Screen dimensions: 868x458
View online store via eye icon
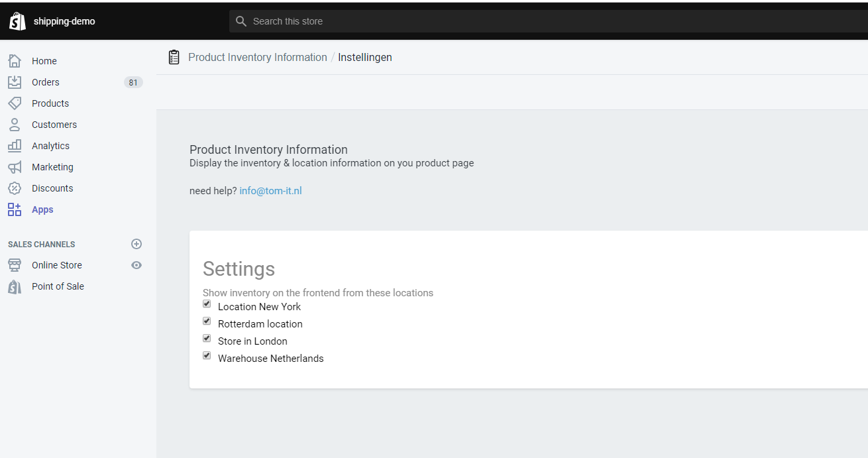[x=136, y=265]
